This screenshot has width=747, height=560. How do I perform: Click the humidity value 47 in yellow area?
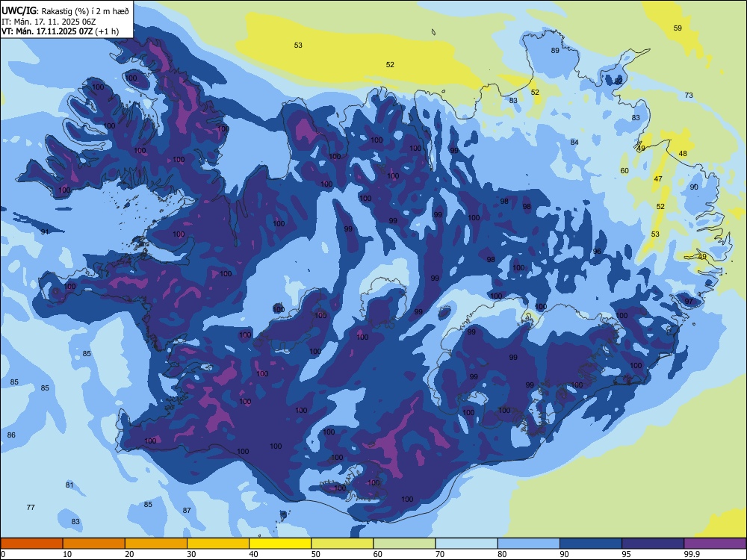coord(658,179)
